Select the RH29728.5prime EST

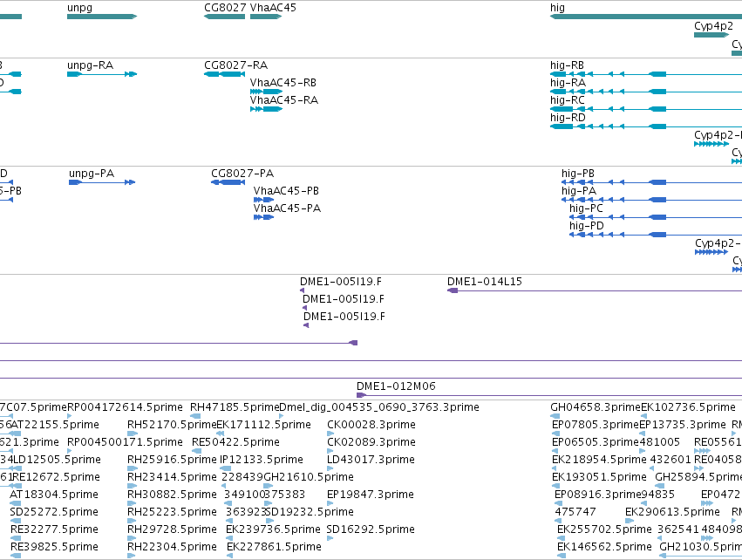[x=132, y=538]
